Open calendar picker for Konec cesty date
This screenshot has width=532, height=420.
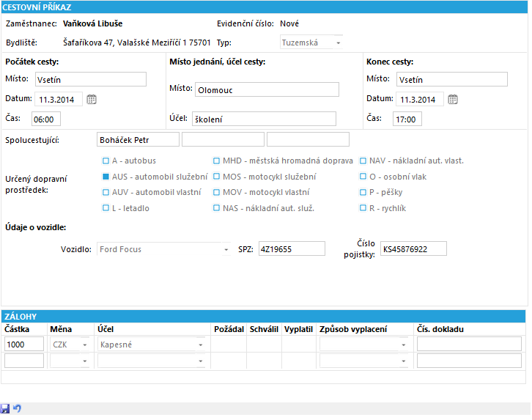pos(453,100)
